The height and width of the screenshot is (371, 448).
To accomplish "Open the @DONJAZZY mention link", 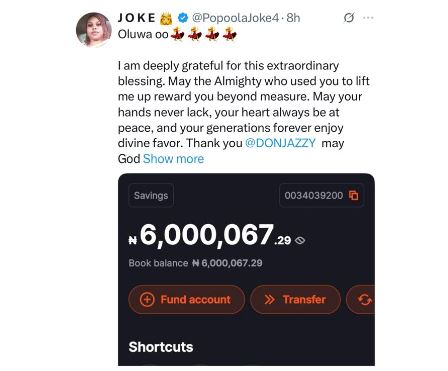I will pyautogui.click(x=280, y=143).
